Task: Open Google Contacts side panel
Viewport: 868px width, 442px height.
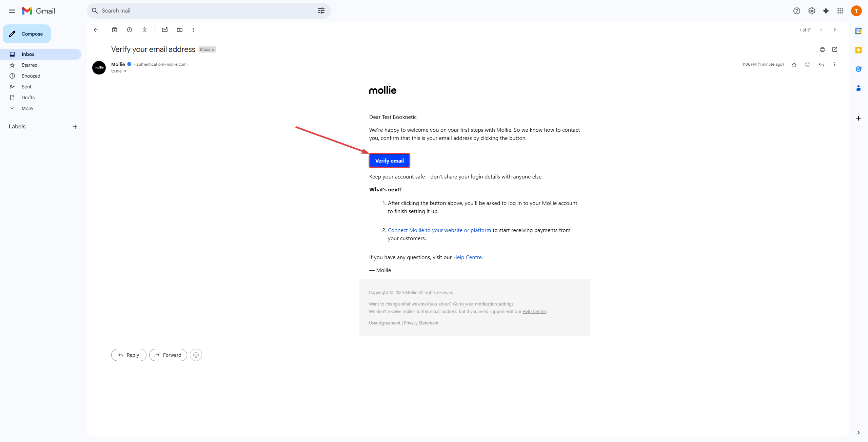Action: [859, 88]
